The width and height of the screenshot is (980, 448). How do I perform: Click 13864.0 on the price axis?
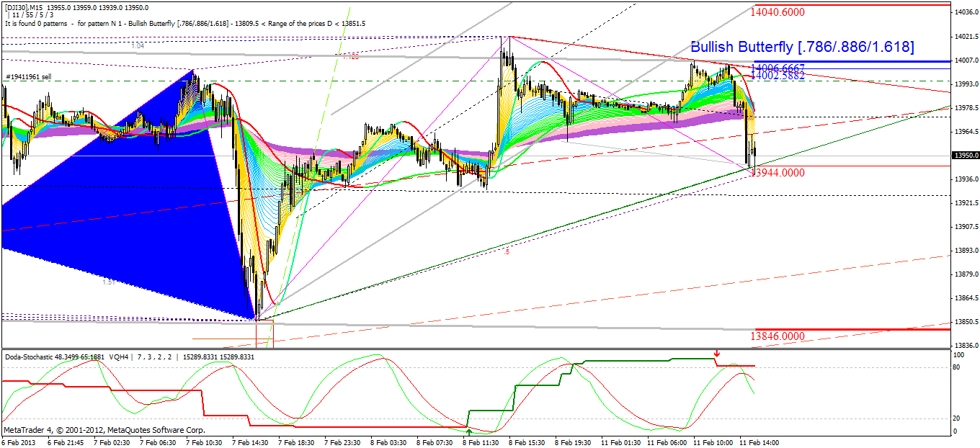(965, 297)
